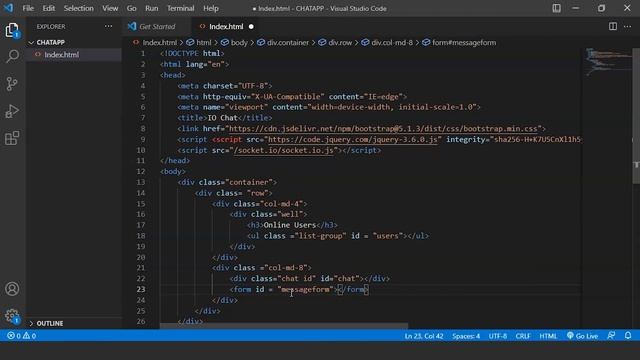Click line number 23 in gutter

pos(141,289)
